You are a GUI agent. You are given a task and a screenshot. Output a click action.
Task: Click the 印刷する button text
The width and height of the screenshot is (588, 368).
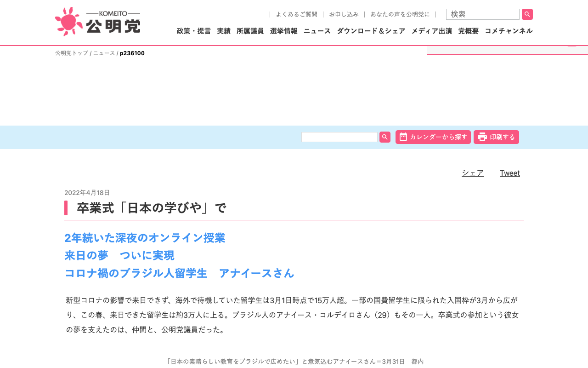[503, 137]
